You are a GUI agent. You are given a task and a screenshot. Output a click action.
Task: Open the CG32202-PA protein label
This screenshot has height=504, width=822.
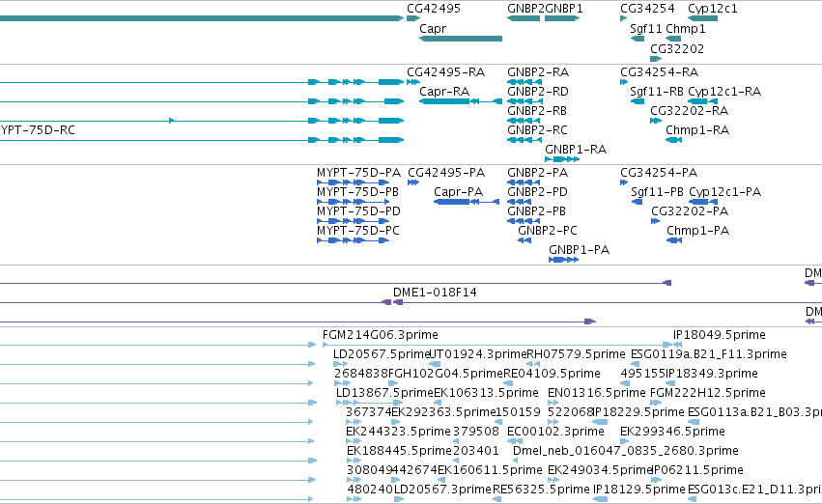click(x=690, y=211)
